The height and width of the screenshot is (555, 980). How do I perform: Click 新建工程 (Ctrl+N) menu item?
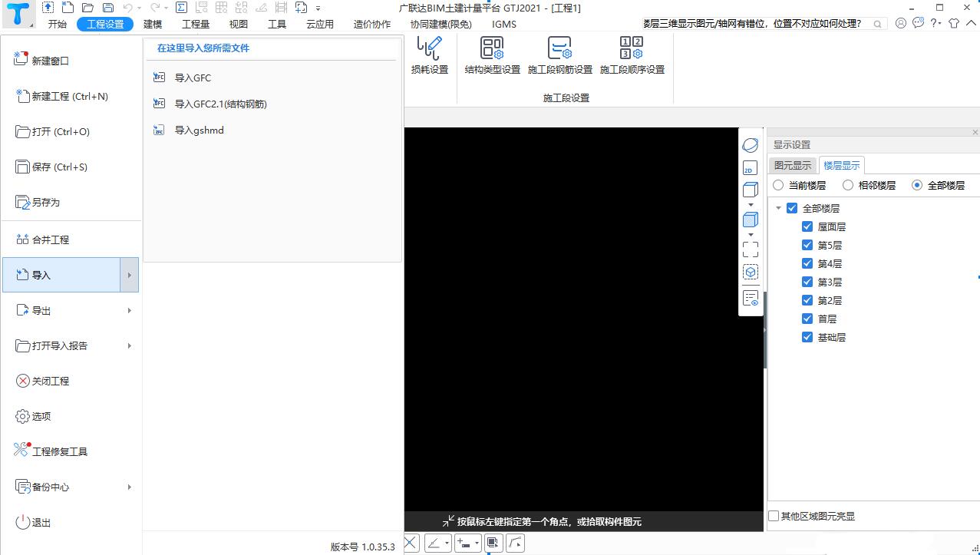pos(71,96)
